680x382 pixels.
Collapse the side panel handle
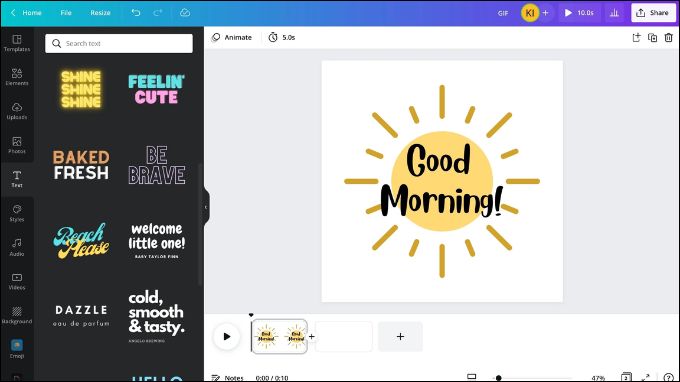point(206,207)
